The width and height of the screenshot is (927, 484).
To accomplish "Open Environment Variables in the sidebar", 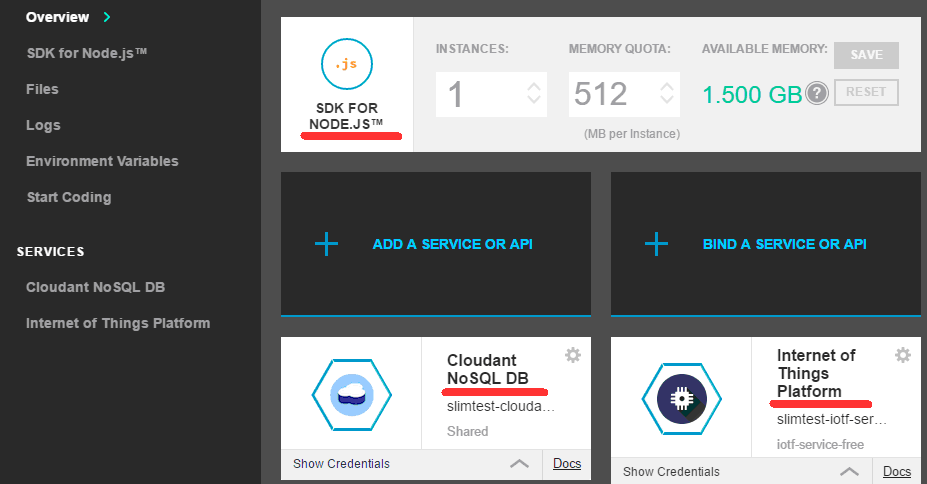I will pyautogui.click(x=102, y=161).
